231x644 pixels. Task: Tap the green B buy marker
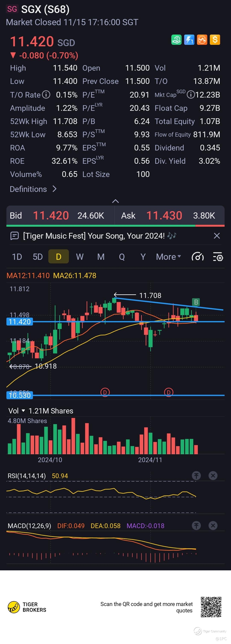tap(196, 302)
